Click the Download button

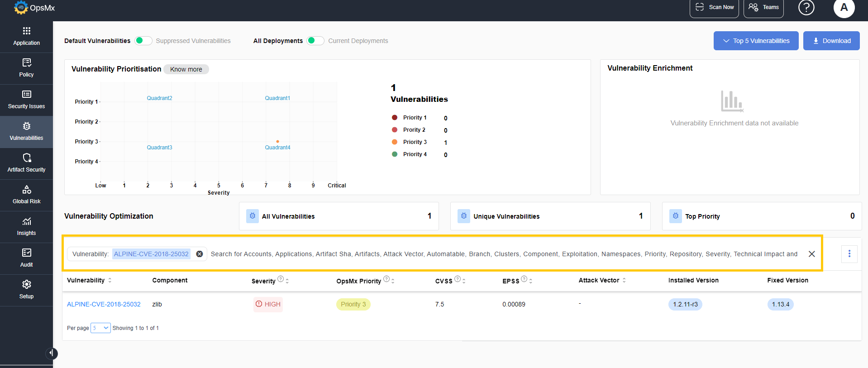coord(831,41)
